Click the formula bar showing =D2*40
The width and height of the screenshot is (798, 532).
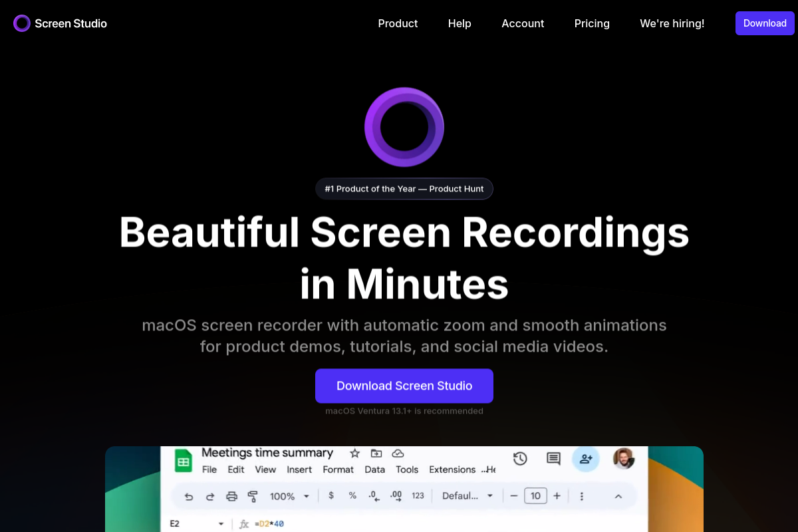[x=269, y=524]
